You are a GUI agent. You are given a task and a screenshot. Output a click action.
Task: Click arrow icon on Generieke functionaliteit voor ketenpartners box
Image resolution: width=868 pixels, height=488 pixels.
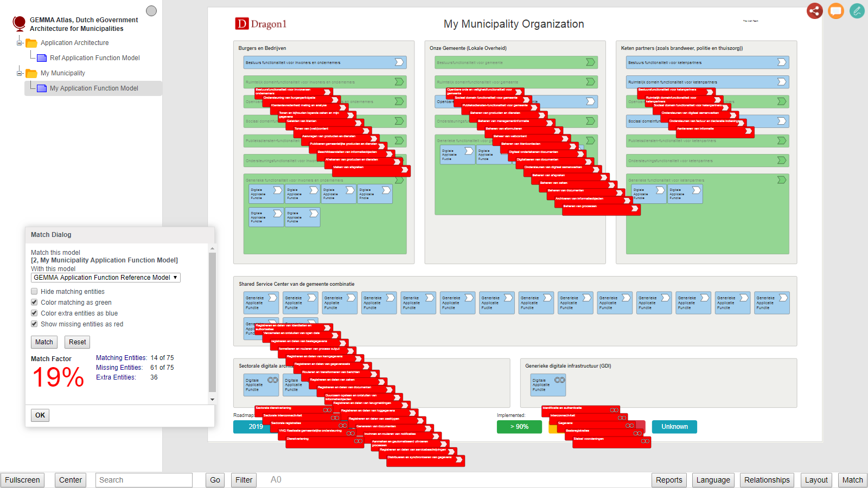point(782,180)
